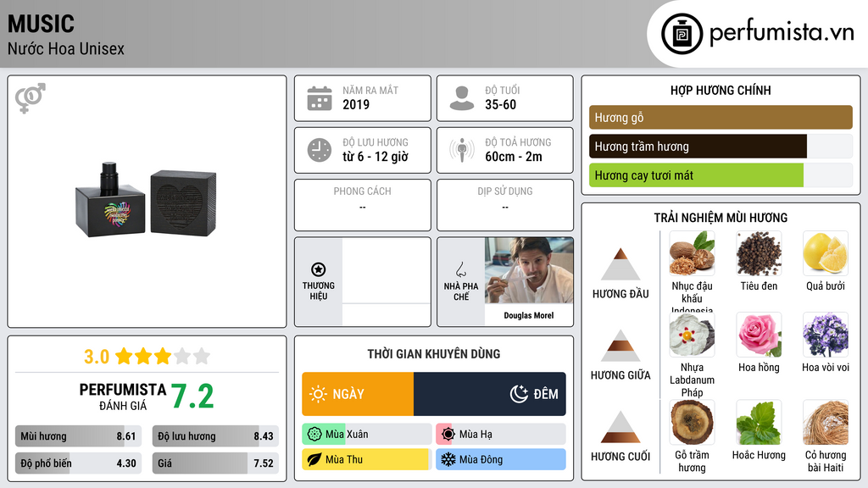The width and height of the screenshot is (868, 488).
Task: Click the perfumista.vn perfume bottle logo icon
Action: click(x=682, y=34)
